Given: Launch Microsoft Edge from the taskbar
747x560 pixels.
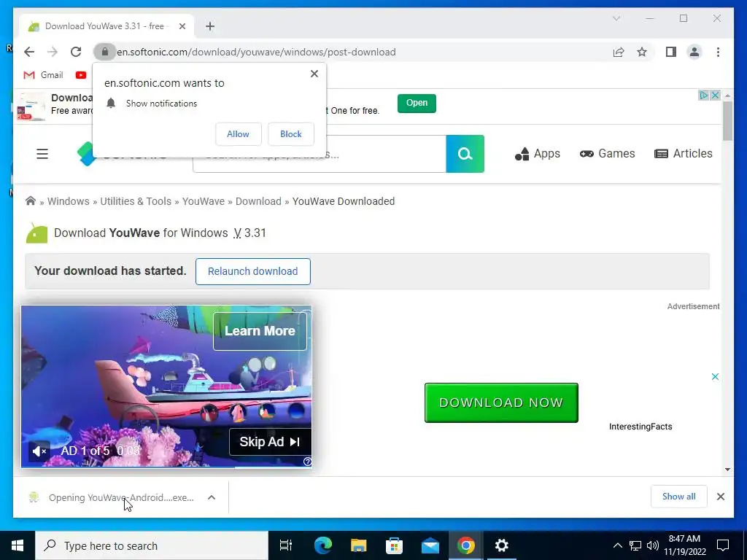Looking at the screenshot, I should coord(323,545).
